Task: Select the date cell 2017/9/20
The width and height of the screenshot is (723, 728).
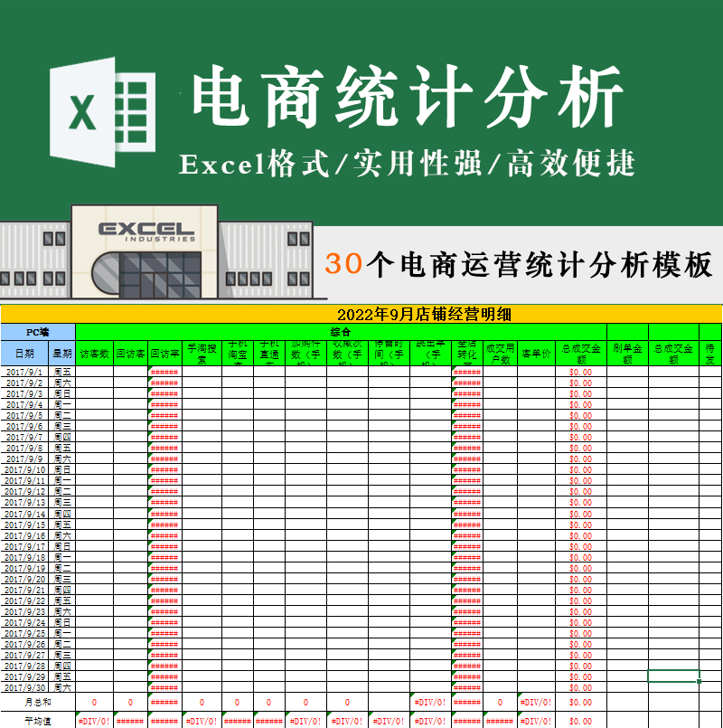Action: click(x=24, y=579)
